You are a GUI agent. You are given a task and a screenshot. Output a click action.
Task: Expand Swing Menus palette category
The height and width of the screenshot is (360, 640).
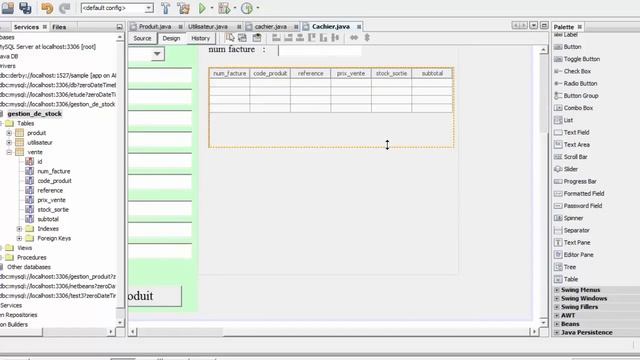[x=557, y=290]
